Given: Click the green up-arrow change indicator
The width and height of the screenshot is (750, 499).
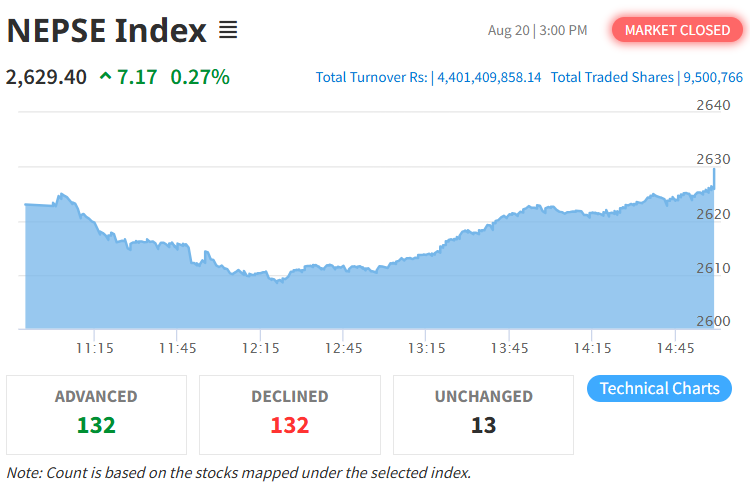Looking at the screenshot, I should pyautogui.click(x=105, y=77).
